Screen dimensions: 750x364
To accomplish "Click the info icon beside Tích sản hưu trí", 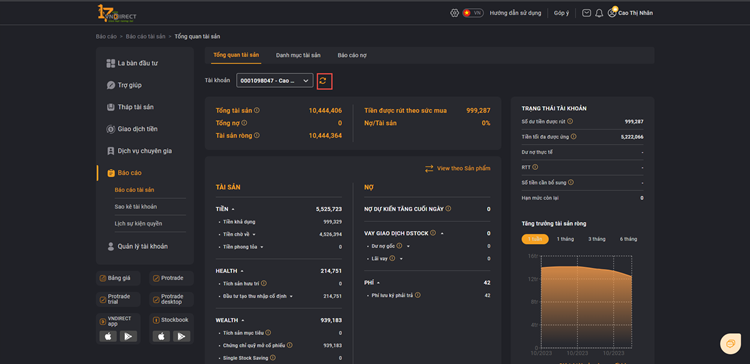I will point(264,283).
